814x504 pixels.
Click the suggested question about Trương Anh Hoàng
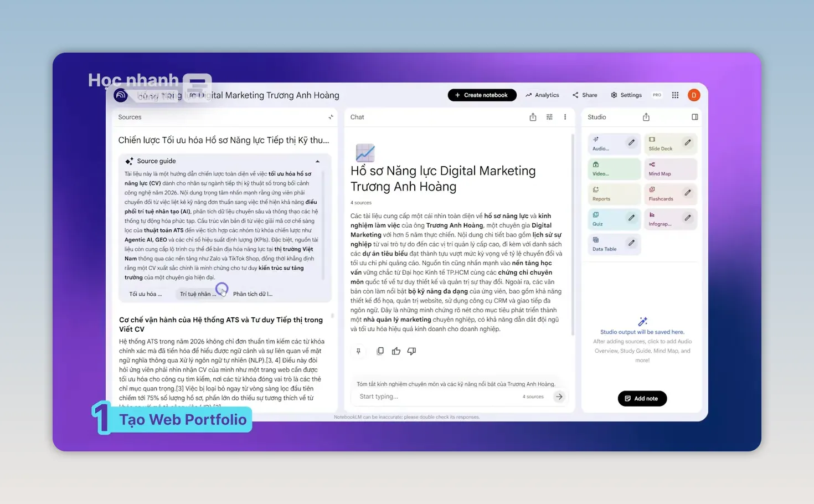pos(456,384)
